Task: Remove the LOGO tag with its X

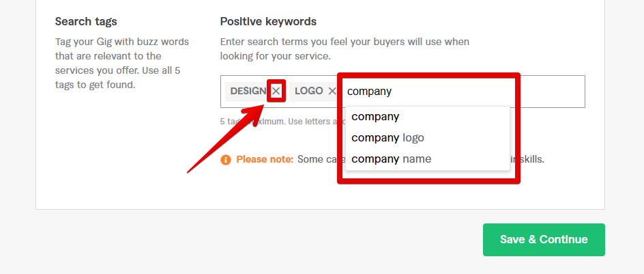Action: click(332, 91)
